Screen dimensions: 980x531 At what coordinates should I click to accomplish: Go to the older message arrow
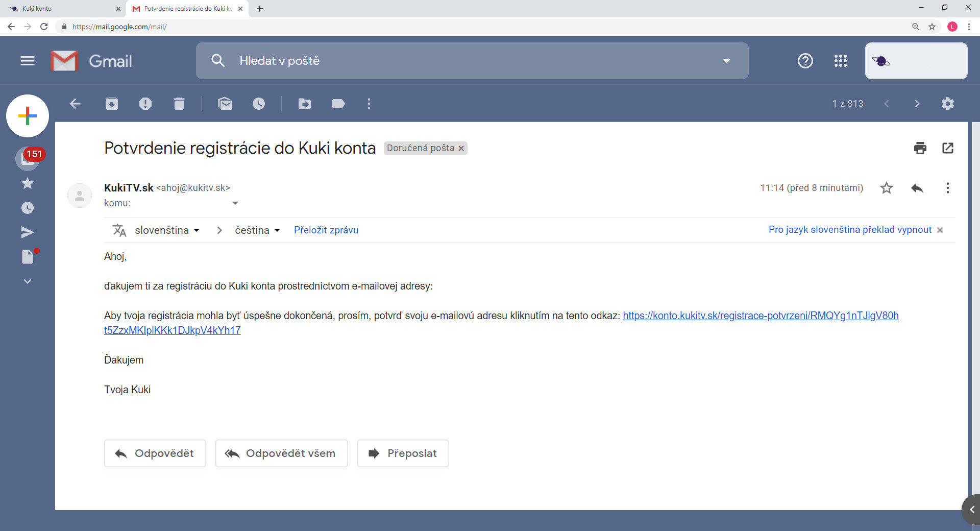tap(917, 104)
